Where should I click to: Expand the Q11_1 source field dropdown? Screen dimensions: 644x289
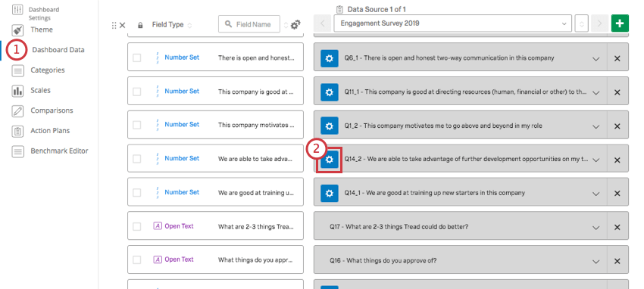[596, 92]
